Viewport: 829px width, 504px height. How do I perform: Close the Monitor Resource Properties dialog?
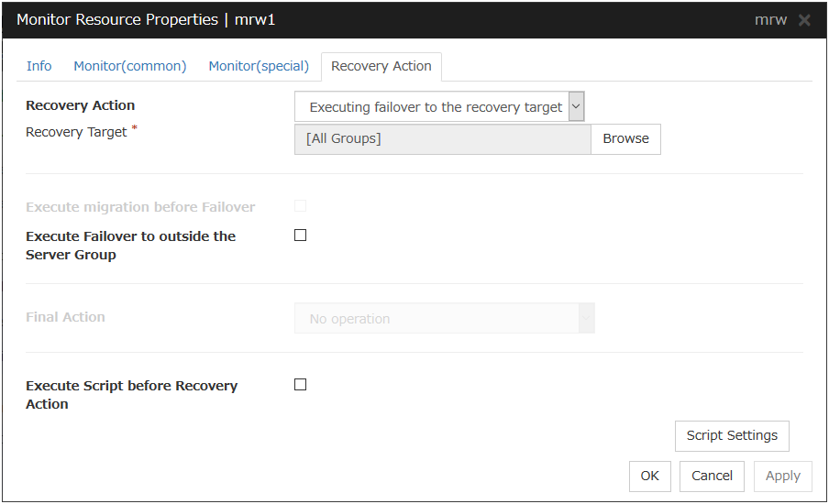[804, 20]
